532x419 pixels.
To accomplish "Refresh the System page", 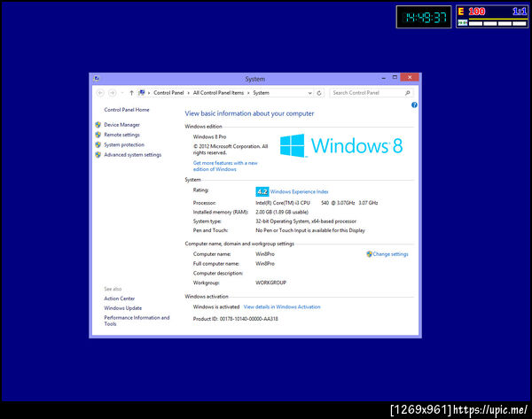I will tap(319, 93).
